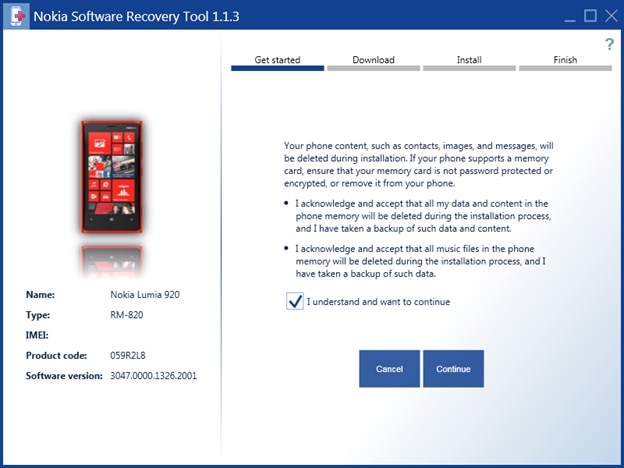Click the IMEI label
This screenshot has height=468, width=624.
[x=37, y=335]
